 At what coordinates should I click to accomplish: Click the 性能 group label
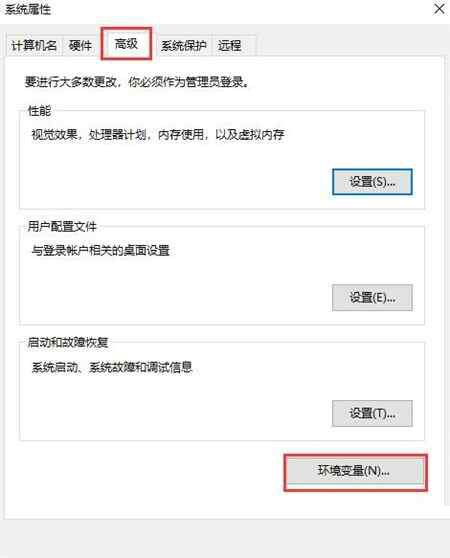click(x=39, y=111)
